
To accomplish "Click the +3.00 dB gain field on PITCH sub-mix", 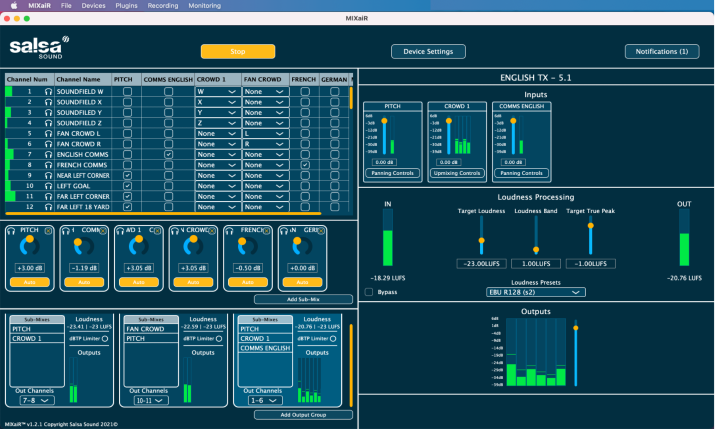I will click(x=29, y=268).
